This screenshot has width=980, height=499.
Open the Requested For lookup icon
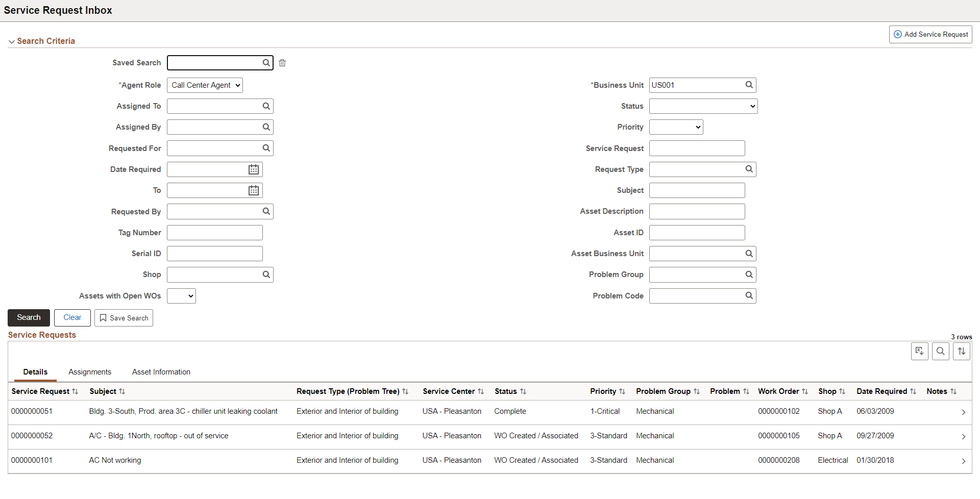coord(266,148)
